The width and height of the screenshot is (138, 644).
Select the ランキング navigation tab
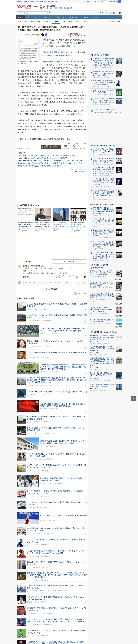pos(86,17)
